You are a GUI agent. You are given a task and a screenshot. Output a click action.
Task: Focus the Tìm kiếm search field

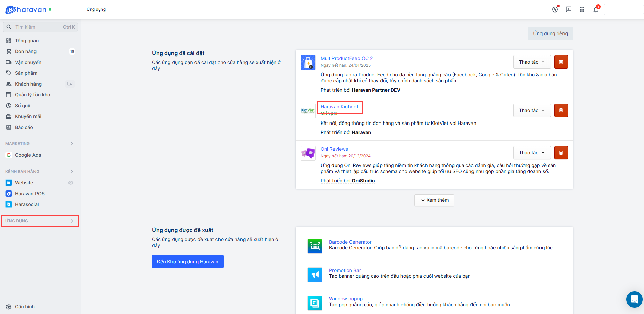37,27
